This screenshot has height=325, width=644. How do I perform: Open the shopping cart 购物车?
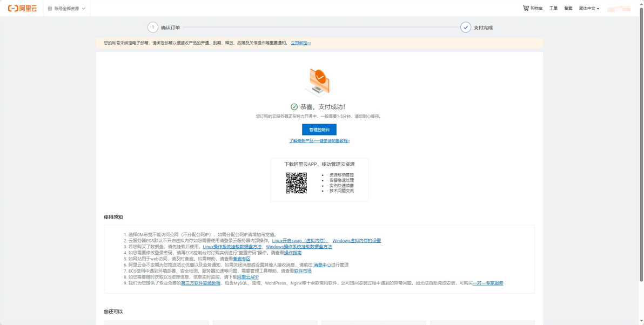coord(533,8)
